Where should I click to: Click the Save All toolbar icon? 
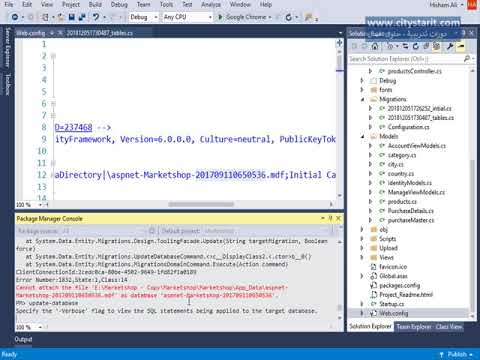(82, 17)
